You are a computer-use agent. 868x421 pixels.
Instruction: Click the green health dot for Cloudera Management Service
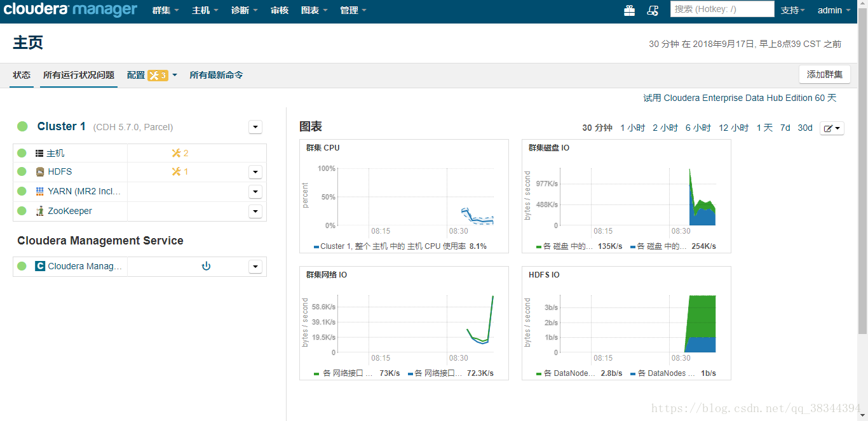tap(22, 266)
